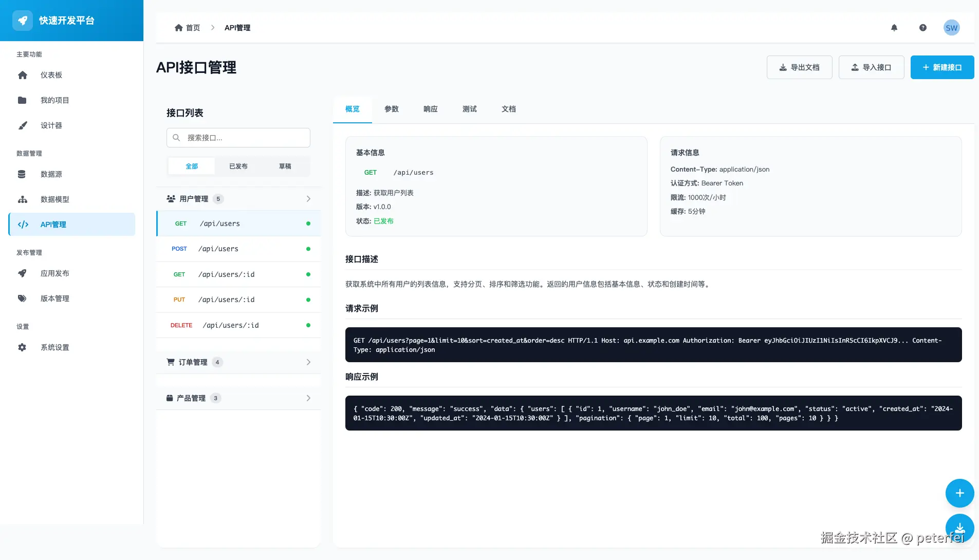Click the 搜索接口 search field
The height and width of the screenshot is (560, 979).
tap(238, 137)
